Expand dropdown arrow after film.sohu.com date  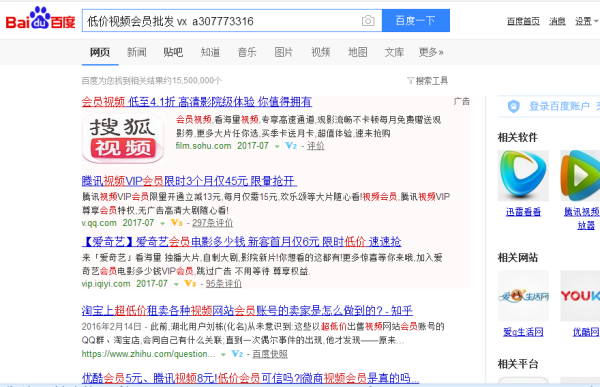click(277, 147)
